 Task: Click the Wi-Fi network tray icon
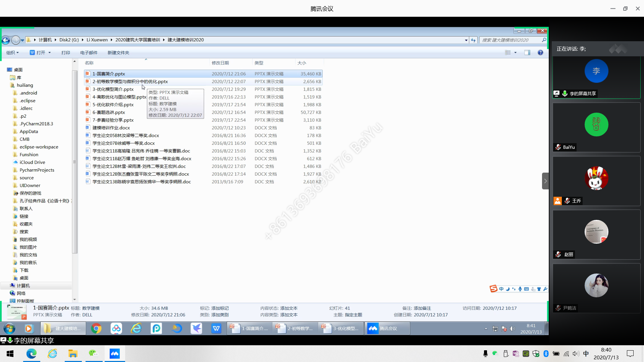tap(567, 354)
